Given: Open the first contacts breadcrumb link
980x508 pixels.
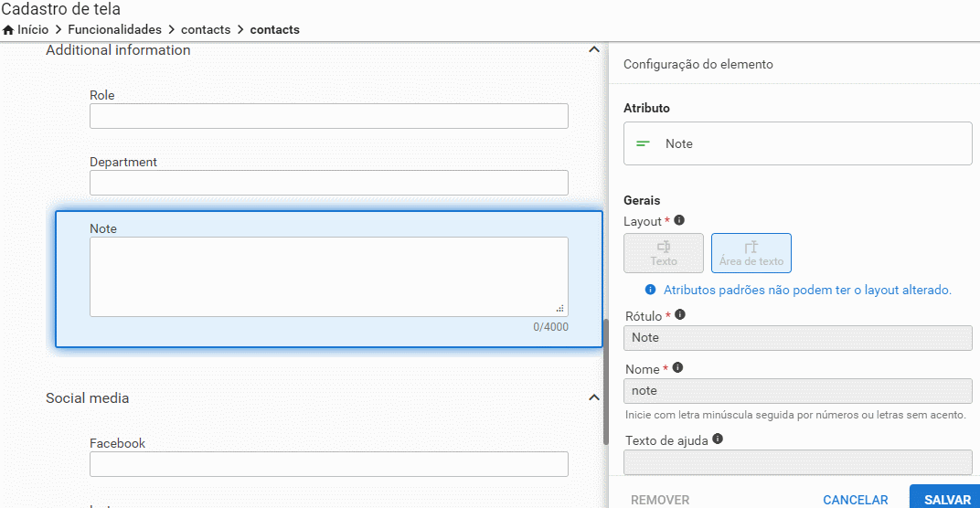Looking at the screenshot, I should point(206,29).
